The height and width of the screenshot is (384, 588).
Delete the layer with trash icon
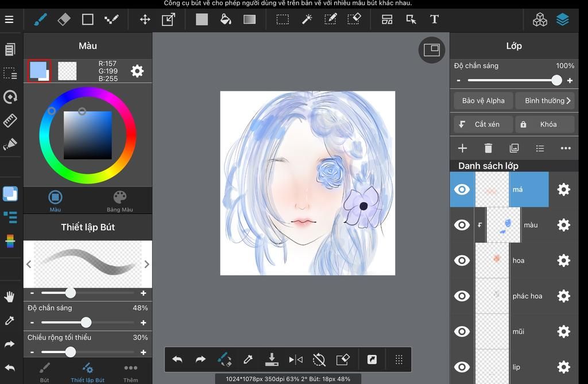pyautogui.click(x=488, y=149)
